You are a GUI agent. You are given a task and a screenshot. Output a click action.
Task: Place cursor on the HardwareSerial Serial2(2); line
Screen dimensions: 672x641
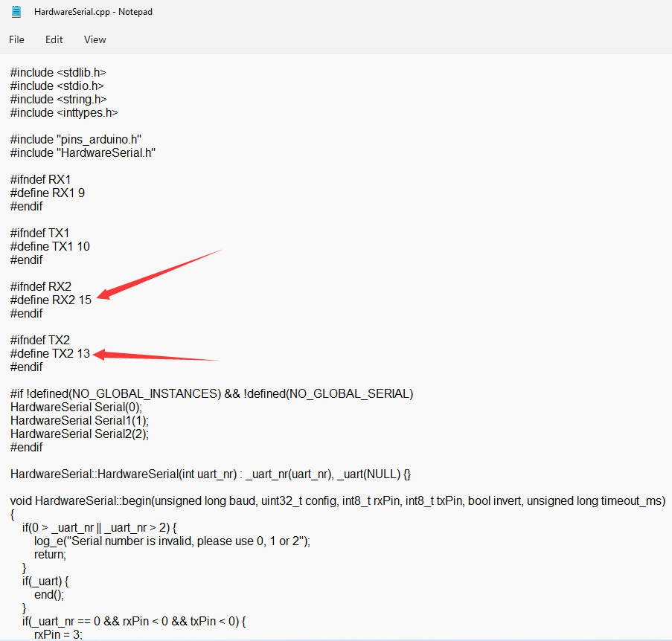click(x=80, y=434)
